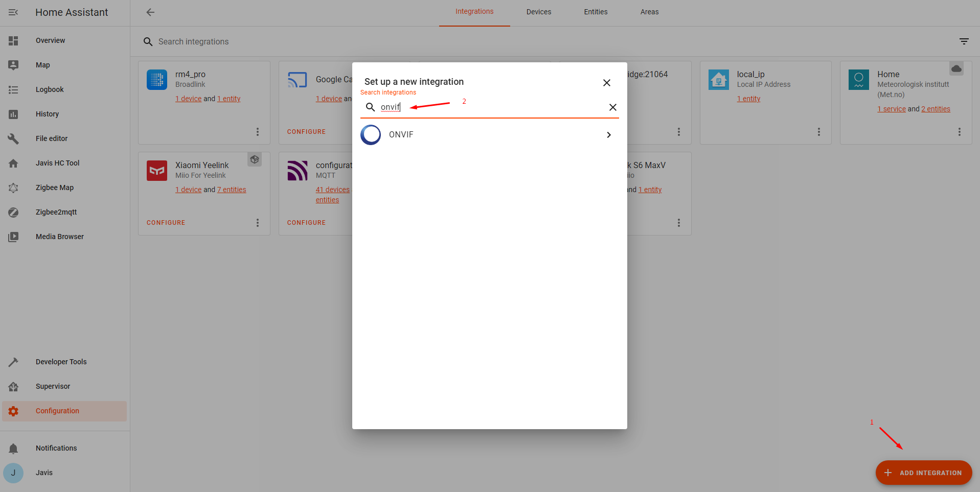Open MQTT 41 devices link
Screen dimensions: 980x492
(x=333, y=190)
